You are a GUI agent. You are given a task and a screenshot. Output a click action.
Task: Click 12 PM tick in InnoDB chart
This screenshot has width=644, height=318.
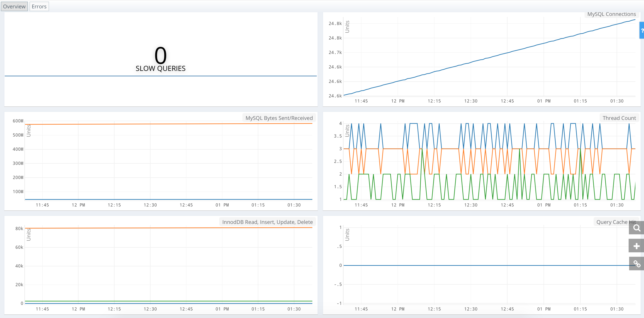79,309
